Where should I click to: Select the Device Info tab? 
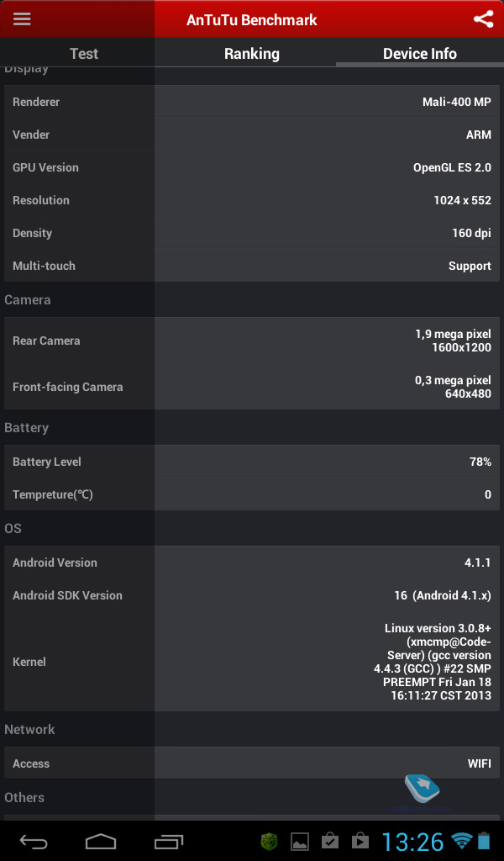419,53
